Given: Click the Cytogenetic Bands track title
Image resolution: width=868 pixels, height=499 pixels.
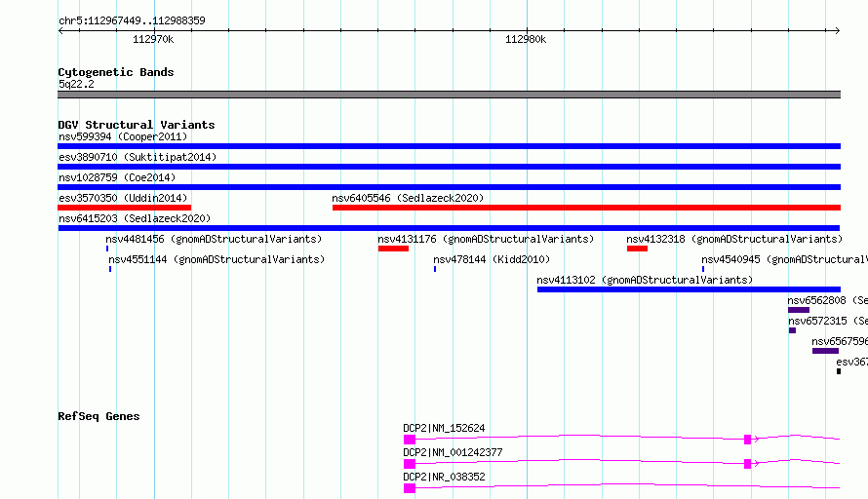Looking at the screenshot, I should coord(116,72).
